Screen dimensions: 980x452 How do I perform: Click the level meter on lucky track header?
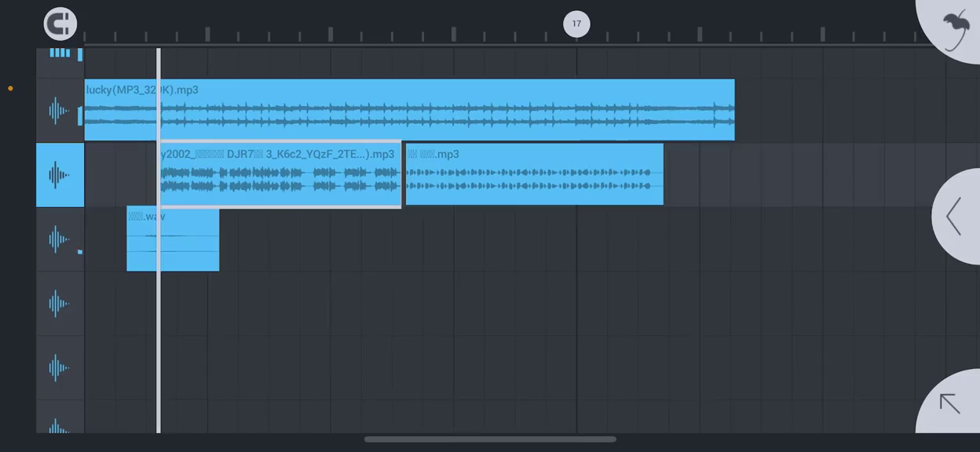coord(79,115)
